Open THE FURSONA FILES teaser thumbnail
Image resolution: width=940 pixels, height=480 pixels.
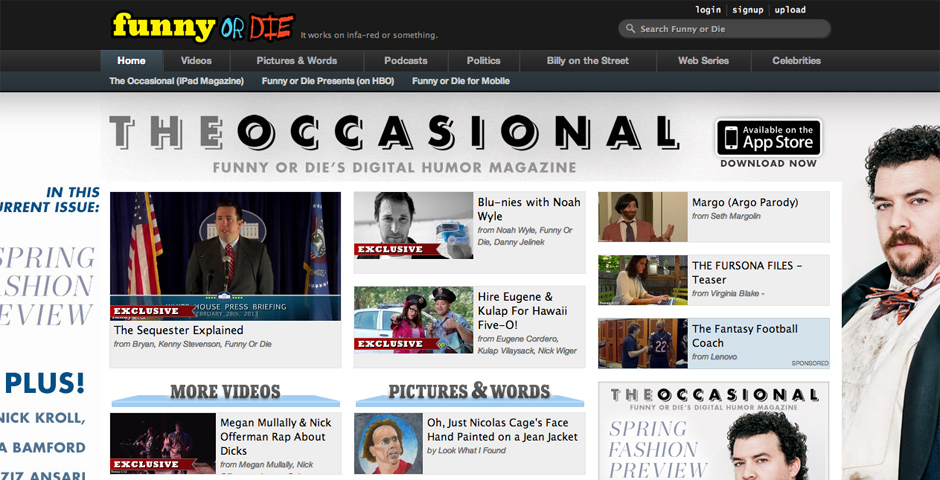click(643, 280)
